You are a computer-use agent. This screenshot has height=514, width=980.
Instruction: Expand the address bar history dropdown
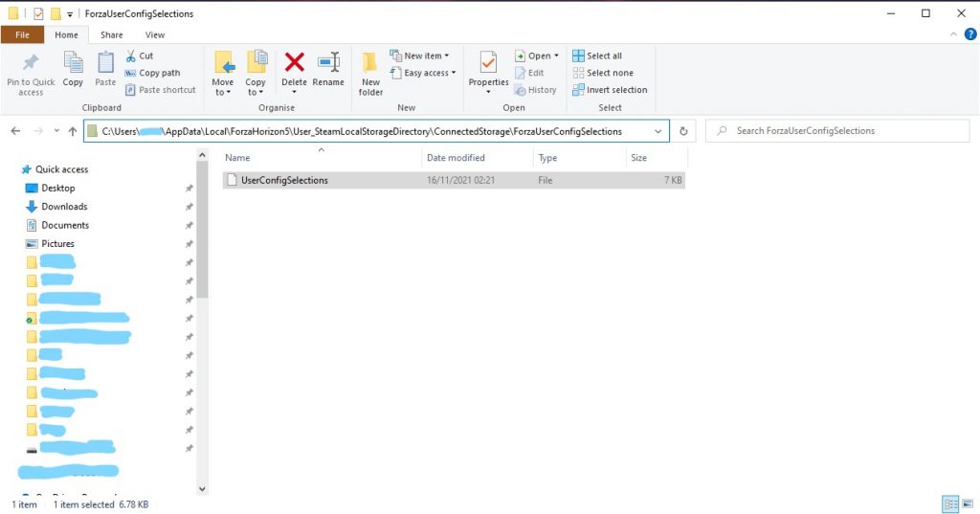coord(658,131)
